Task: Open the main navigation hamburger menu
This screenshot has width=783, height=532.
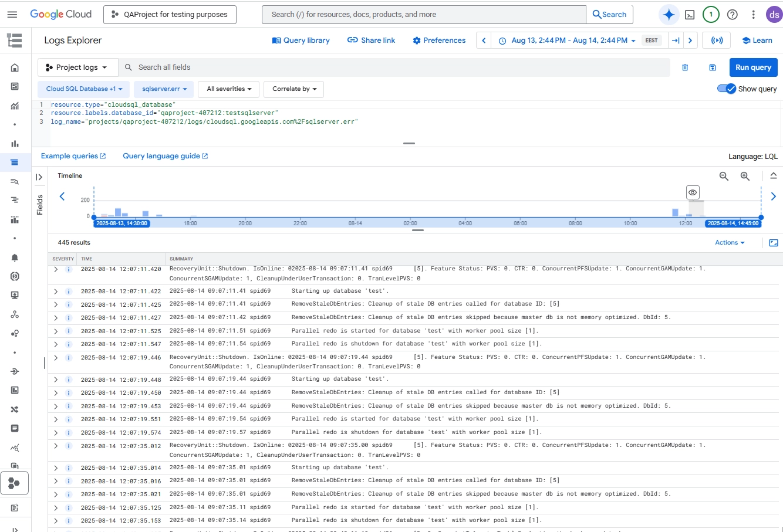Action: click(x=12, y=14)
